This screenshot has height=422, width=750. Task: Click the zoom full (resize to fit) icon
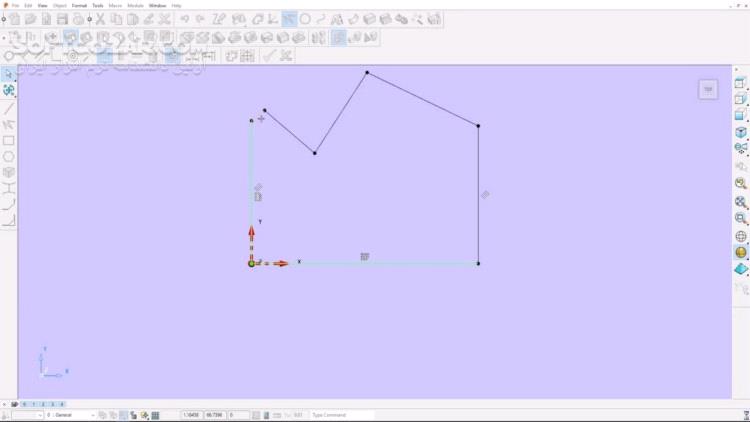click(x=740, y=202)
